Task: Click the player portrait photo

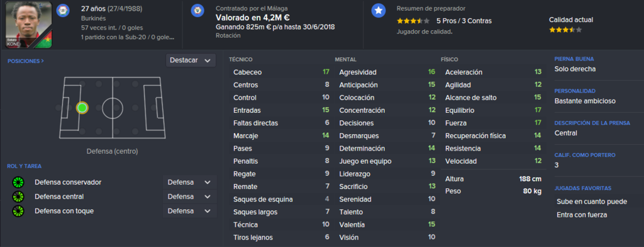Action: 29,25
